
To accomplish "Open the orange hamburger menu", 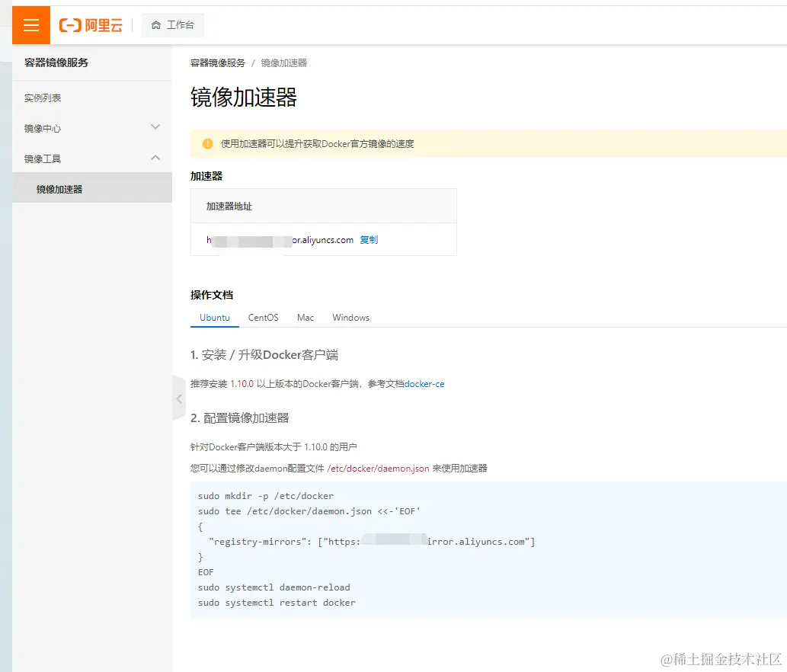I will click(x=31, y=25).
